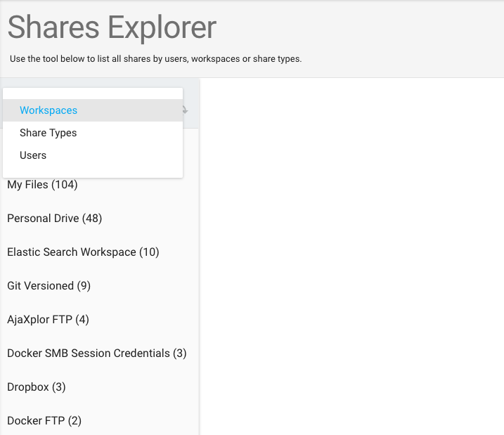Click the blank padding above Workspaces in the popup
The image size is (504, 435).
pos(93,93)
